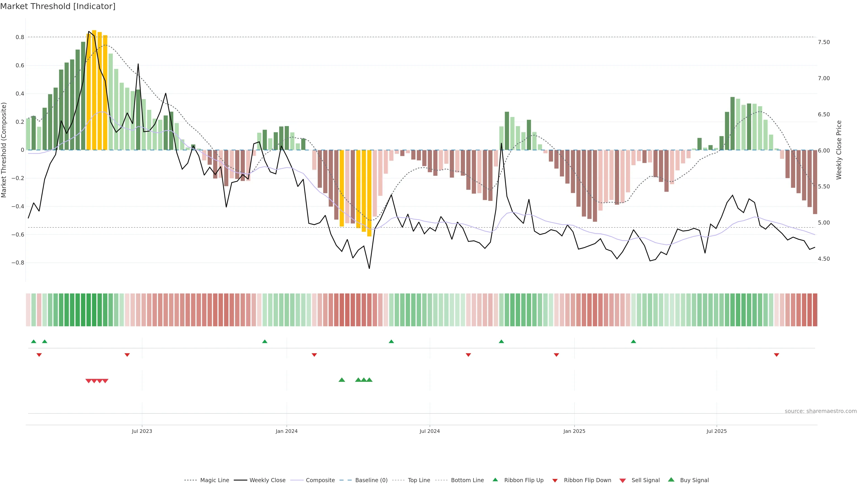Click the leftmost Ribbon Flip Up triangle
Image resolution: width=868 pixels, height=488 pixels.
coord(33,342)
